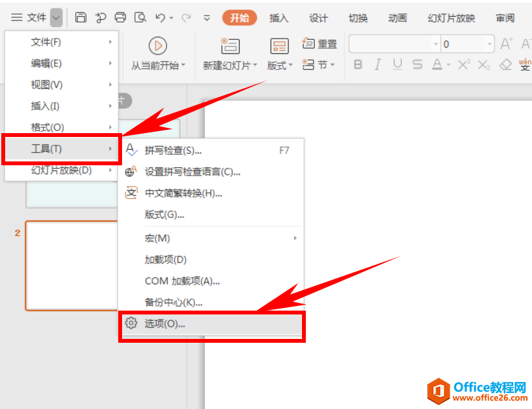The width and height of the screenshot is (532, 409).
Task: Undo the last action with the undo arrow
Action: point(161,18)
